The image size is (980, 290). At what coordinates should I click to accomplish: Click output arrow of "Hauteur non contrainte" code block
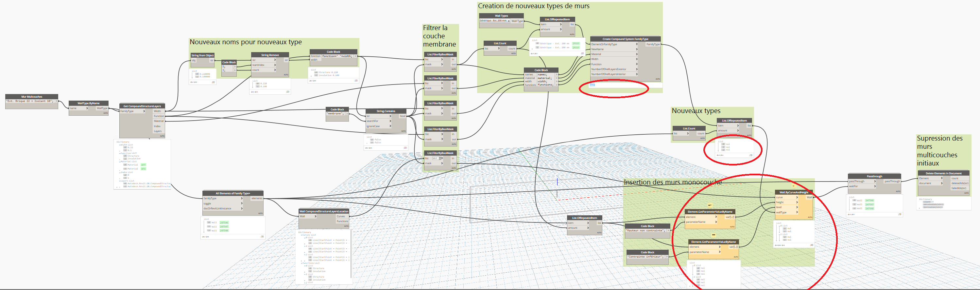tap(668, 231)
